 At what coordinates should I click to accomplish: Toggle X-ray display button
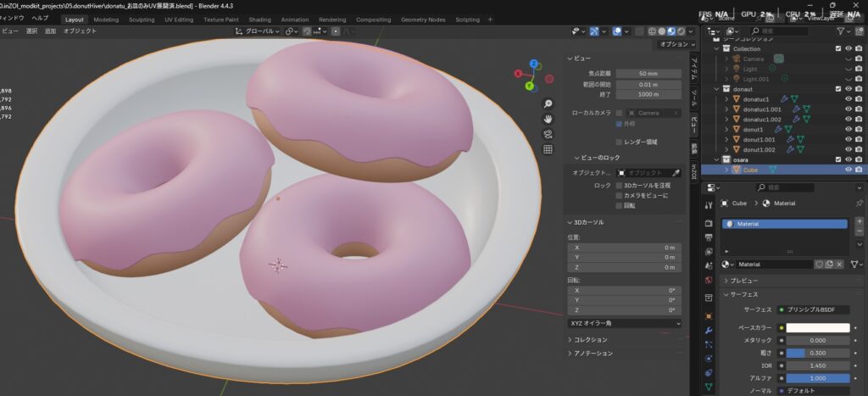pyautogui.click(x=639, y=31)
